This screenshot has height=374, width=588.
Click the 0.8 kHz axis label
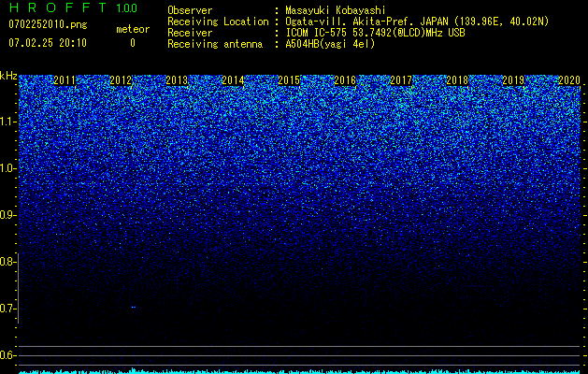(8, 262)
